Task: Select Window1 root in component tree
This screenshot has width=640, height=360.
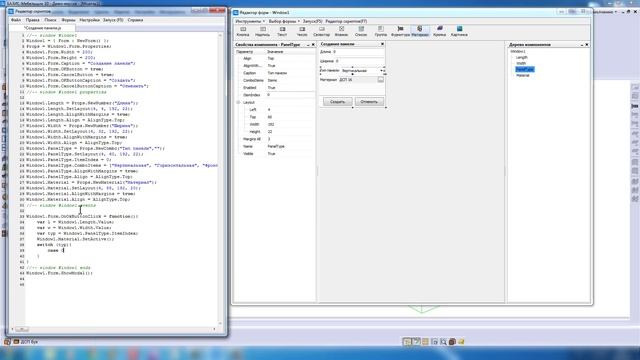Action: (x=518, y=51)
